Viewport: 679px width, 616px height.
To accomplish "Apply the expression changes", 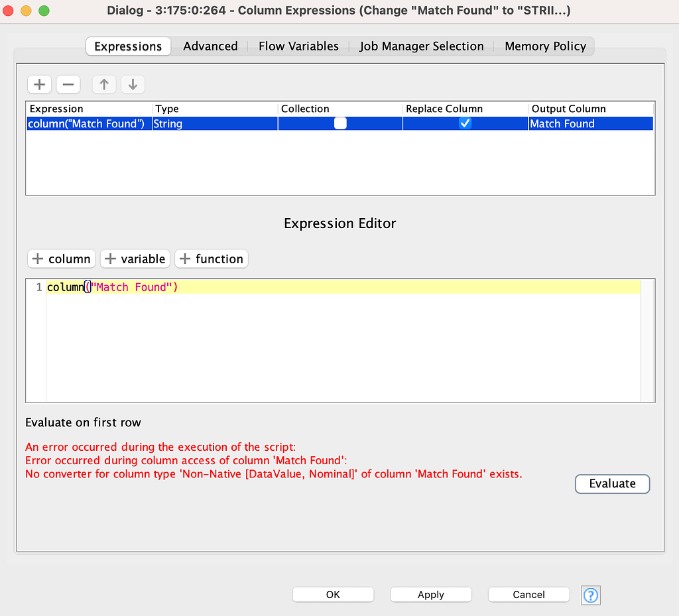I will pos(430,594).
